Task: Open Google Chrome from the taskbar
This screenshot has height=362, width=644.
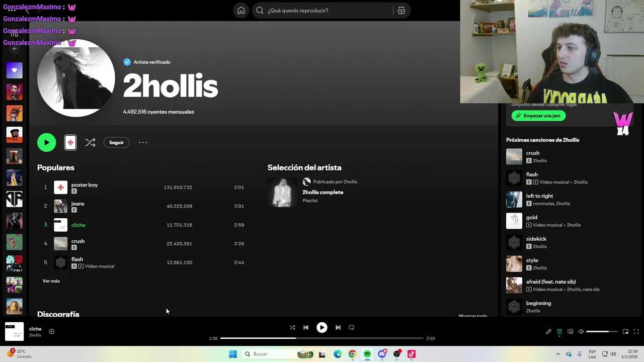Action: click(352, 354)
